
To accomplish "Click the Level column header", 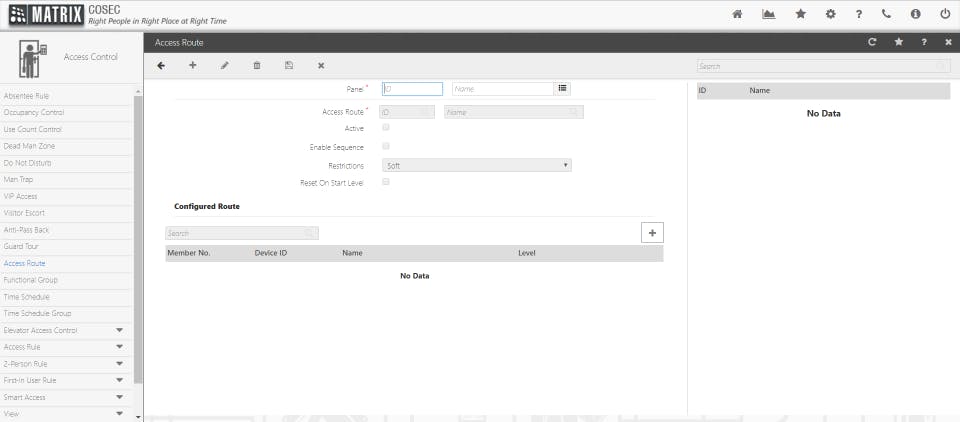I will [x=527, y=253].
